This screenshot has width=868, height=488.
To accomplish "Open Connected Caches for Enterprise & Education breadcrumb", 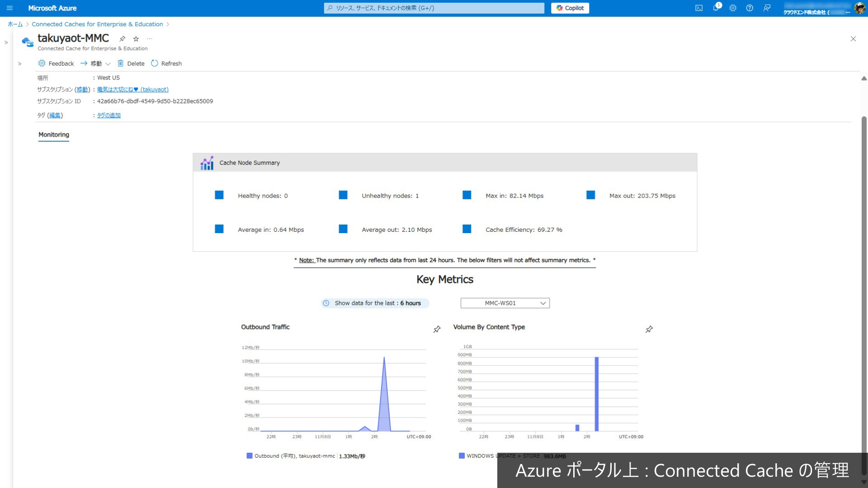I will pyautogui.click(x=97, y=24).
